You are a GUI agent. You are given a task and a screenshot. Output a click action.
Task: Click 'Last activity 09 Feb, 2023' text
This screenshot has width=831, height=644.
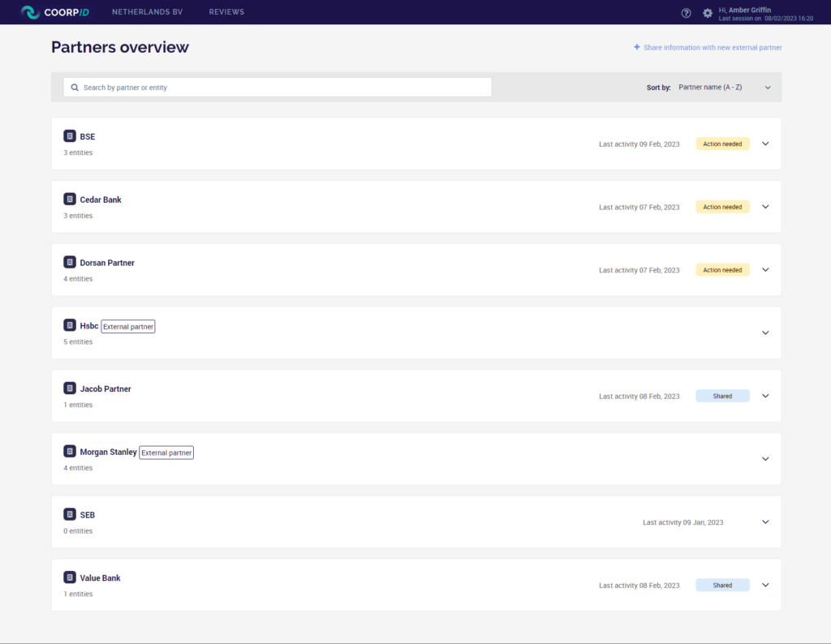tap(639, 144)
